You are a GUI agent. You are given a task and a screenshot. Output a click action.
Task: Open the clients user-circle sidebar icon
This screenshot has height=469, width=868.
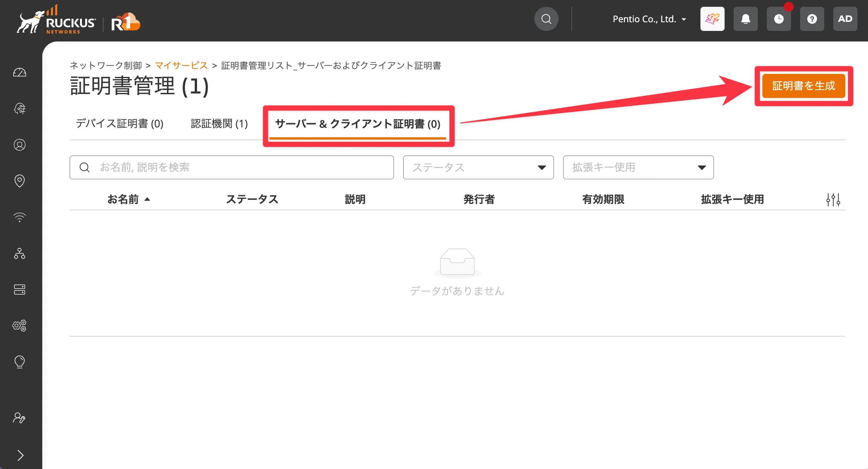click(x=20, y=145)
